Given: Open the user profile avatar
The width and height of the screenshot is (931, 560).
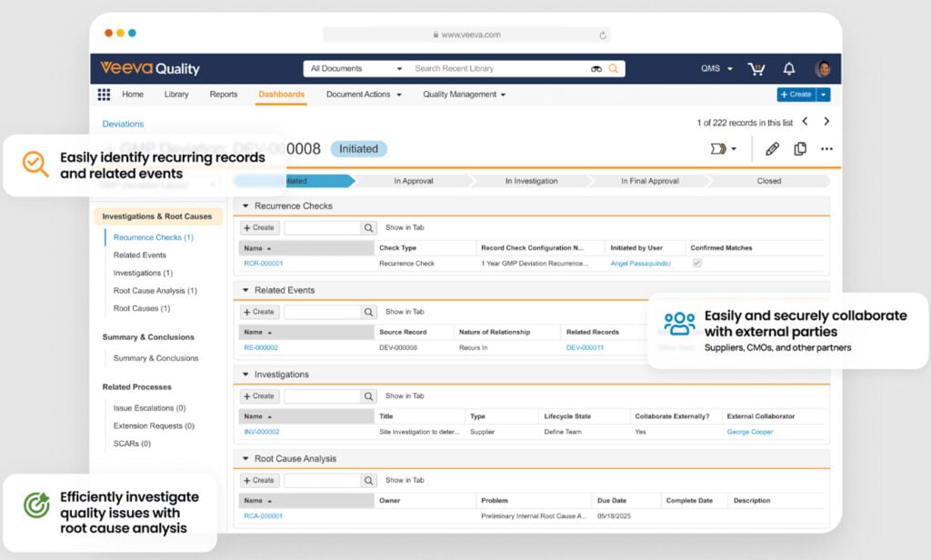Looking at the screenshot, I should tap(822, 69).
